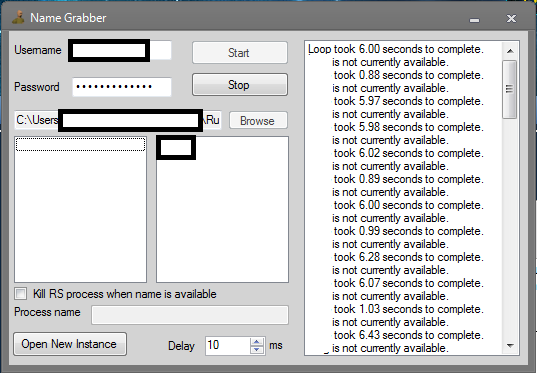Click log line 'took 0.99 seconds to complete.'
Image resolution: width=537 pixels, height=373 pixels.
tap(409, 232)
